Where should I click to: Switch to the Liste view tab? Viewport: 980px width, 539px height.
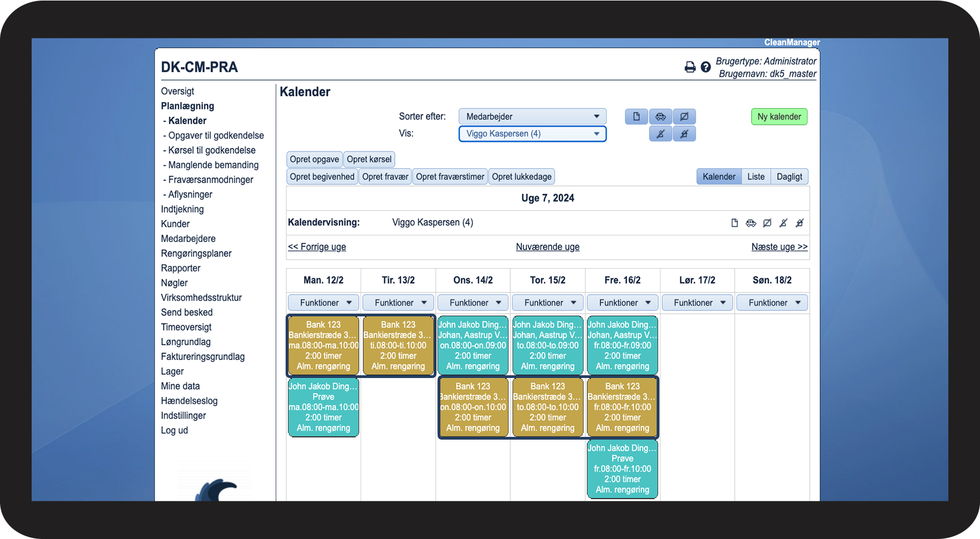click(x=756, y=177)
